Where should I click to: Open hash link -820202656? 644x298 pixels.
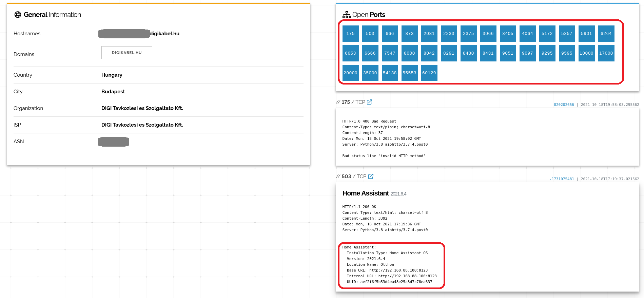[563, 105]
